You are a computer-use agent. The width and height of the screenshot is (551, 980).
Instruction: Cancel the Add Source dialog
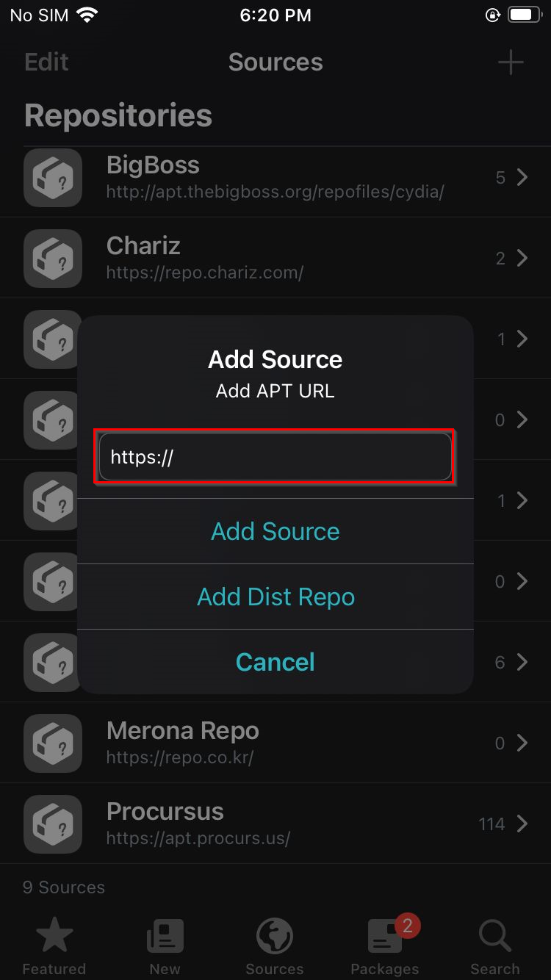pyautogui.click(x=275, y=662)
